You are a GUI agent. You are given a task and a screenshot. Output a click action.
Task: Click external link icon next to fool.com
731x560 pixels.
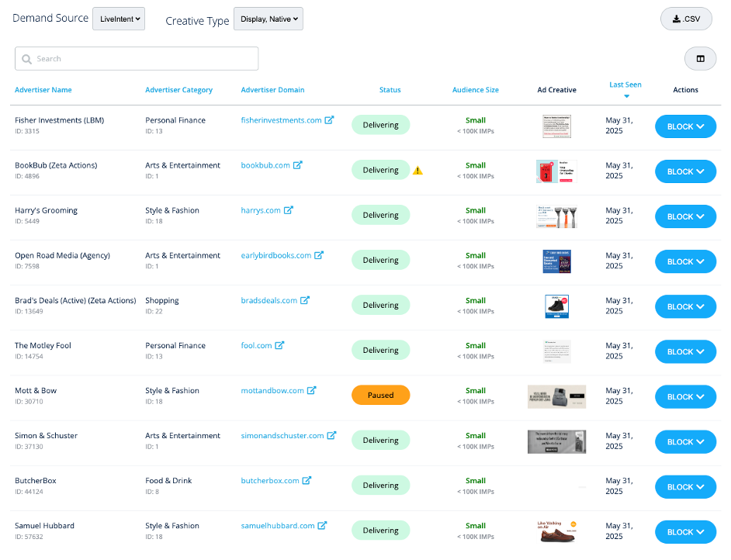pos(279,345)
